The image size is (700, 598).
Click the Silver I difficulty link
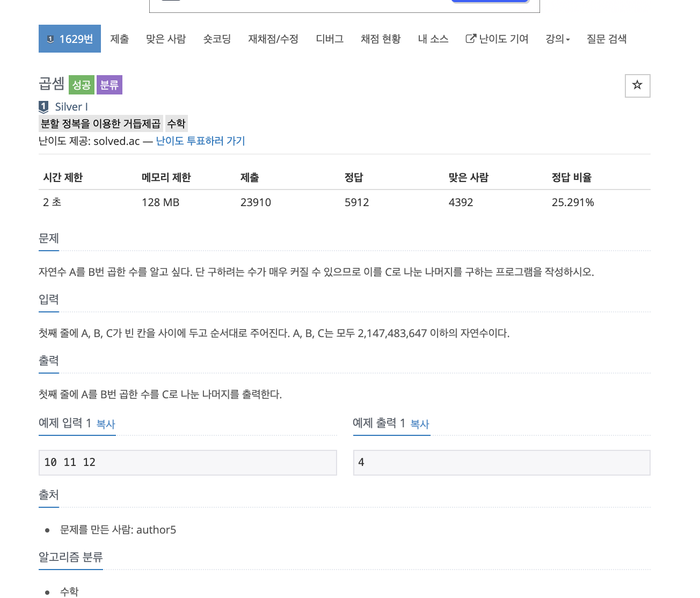pos(71,107)
